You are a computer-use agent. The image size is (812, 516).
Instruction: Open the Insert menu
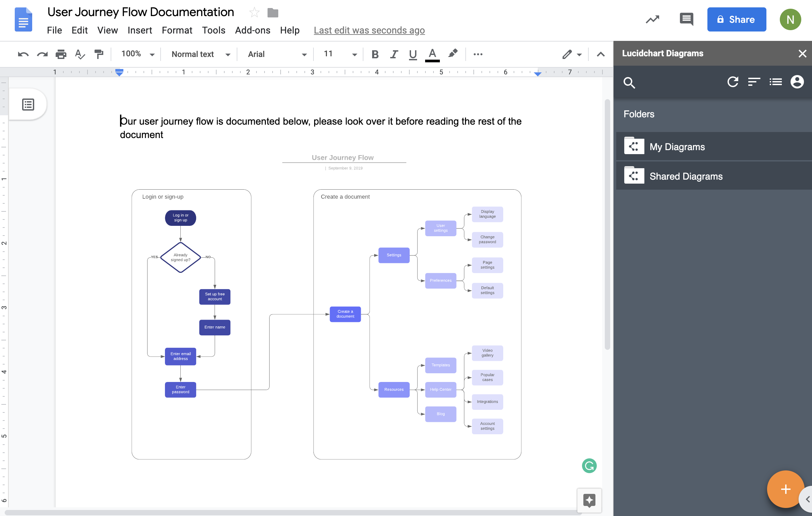(x=139, y=30)
